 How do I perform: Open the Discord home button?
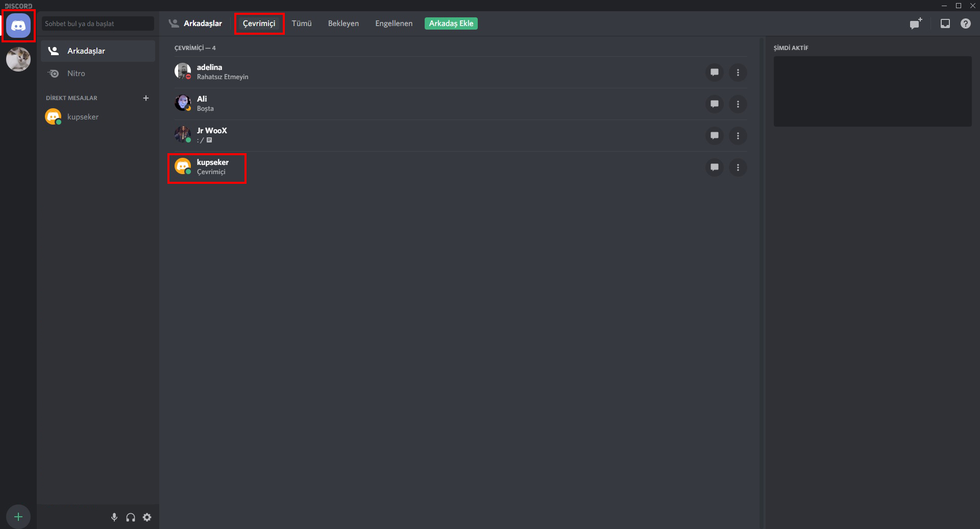point(18,26)
